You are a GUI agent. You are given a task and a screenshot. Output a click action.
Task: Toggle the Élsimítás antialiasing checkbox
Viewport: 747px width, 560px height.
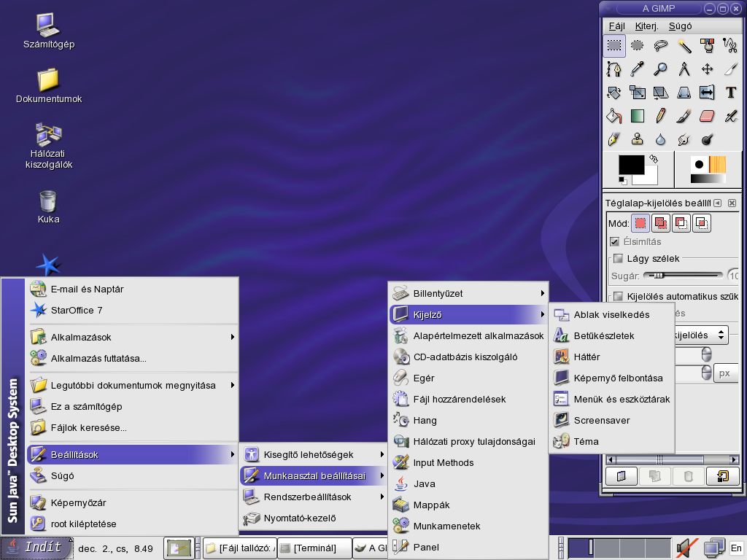pyautogui.click(x=614, y=241)
